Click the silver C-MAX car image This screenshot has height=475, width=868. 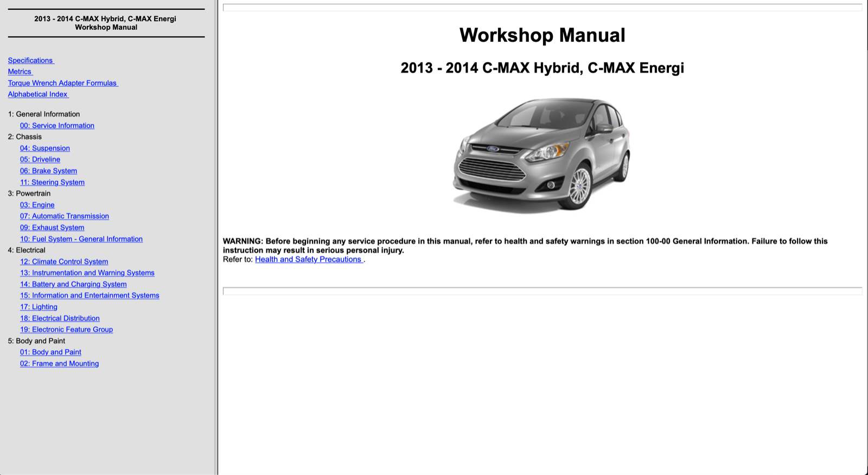541,155
